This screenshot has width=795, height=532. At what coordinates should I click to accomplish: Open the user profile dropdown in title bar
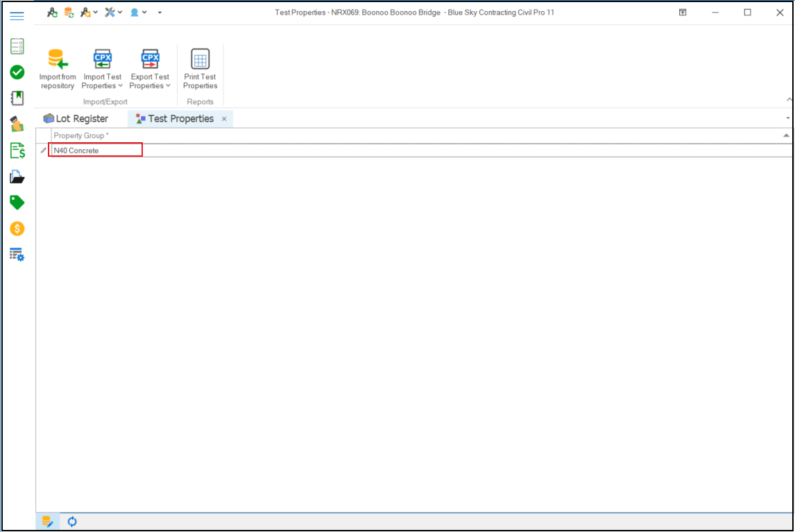pyautogui.click(x=138, y=12)
